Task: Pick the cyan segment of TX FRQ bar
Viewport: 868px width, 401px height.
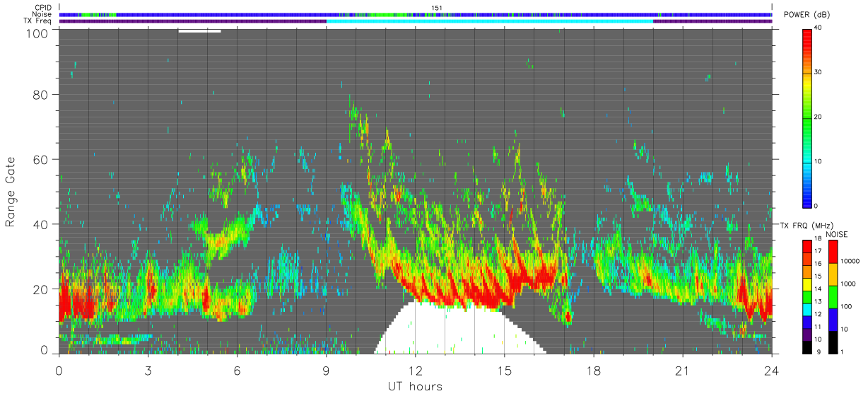Action: [807, 308]
